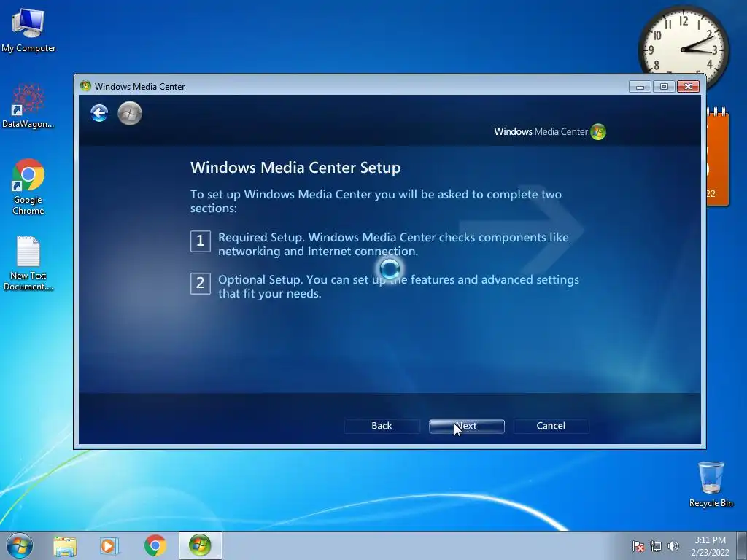Click the orange calendar desktop gadget

717,157
